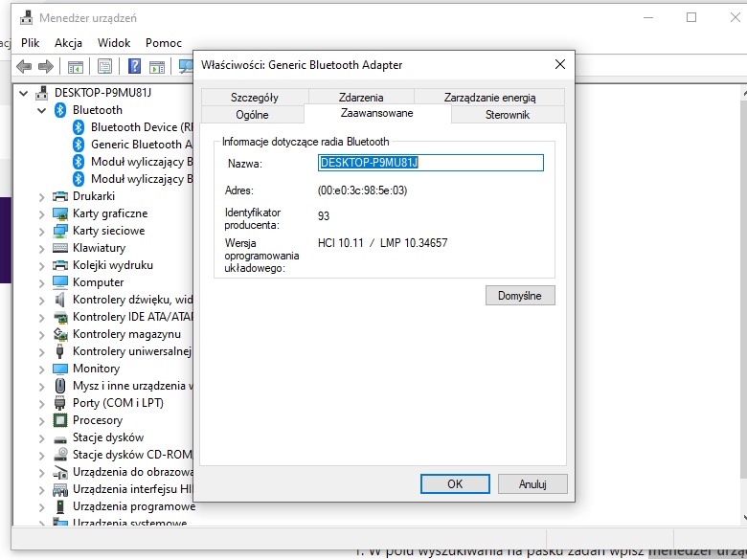
Task: Click the Nazwa field with DESKTOP-P9MU81J
Action: coord(431,163)
